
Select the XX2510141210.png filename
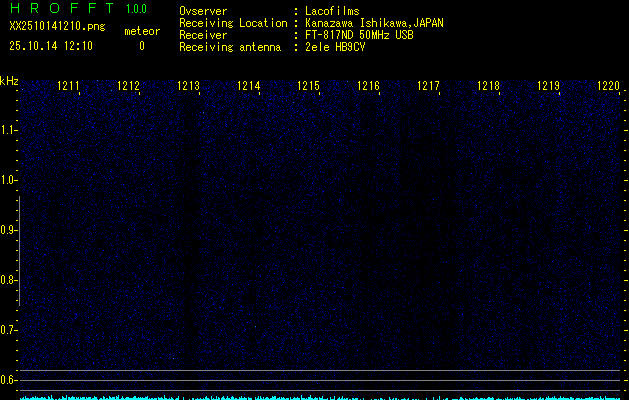pyautogui.click(x=56, y=27)
